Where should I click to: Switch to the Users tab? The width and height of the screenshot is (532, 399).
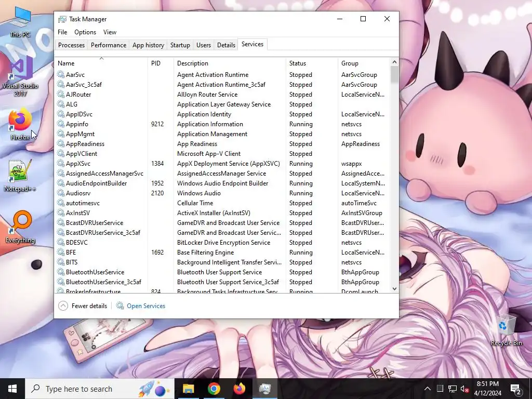pyautogui.click(x=204, y=45)
